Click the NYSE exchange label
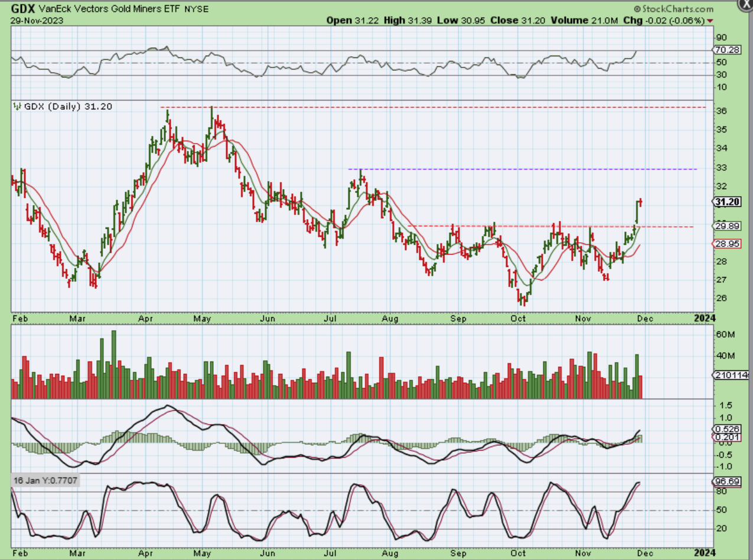 point(196,10)
